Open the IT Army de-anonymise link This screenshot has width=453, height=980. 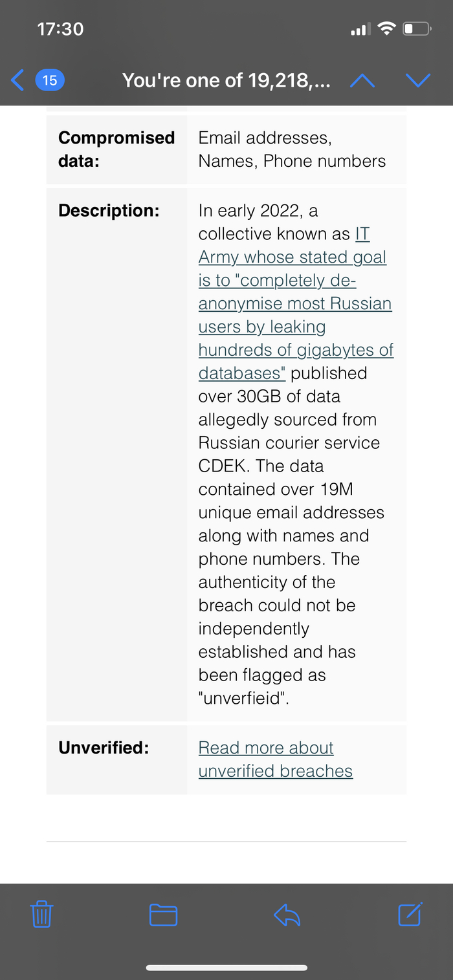[295, 303]
